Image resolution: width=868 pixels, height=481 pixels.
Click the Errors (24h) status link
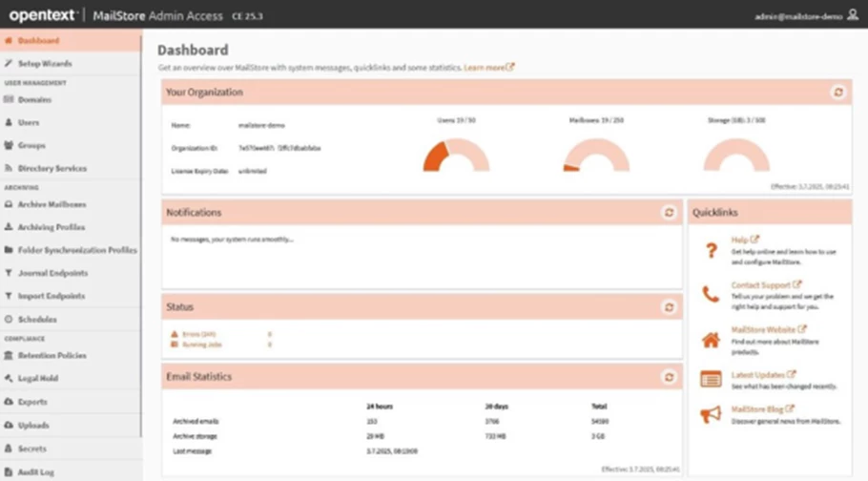coord(198,334)
